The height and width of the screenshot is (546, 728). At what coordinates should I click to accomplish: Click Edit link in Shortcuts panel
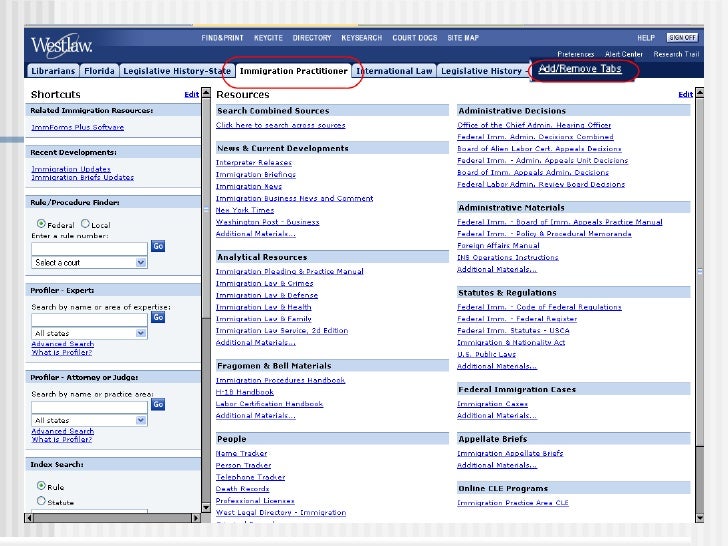[191, 94]
